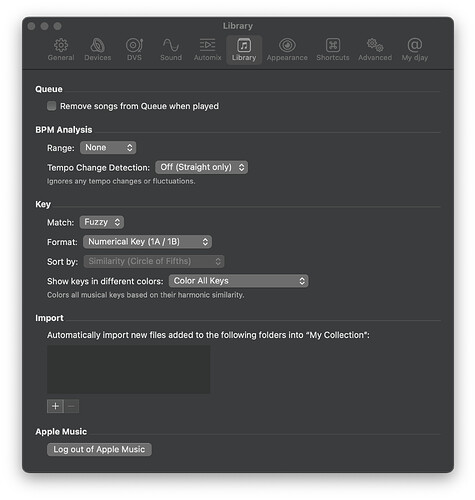Click the Apple Music section heading

pyautogui.click(x=61, y=432)
